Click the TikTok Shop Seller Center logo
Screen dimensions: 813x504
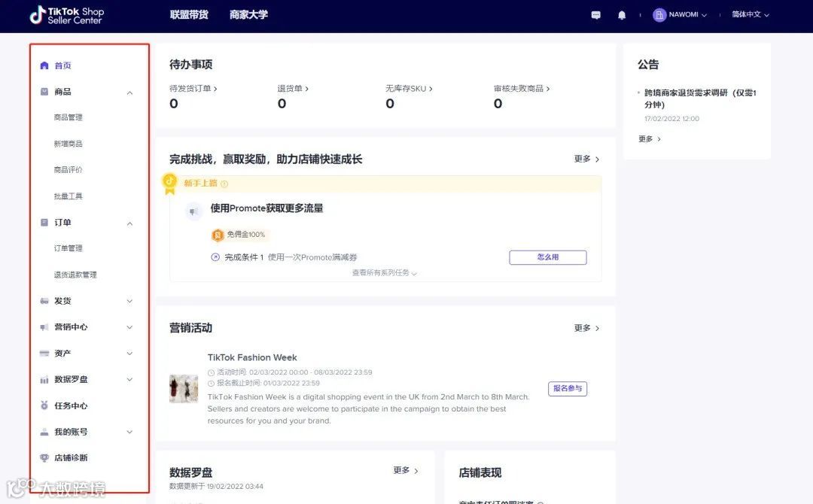(66, 15)
